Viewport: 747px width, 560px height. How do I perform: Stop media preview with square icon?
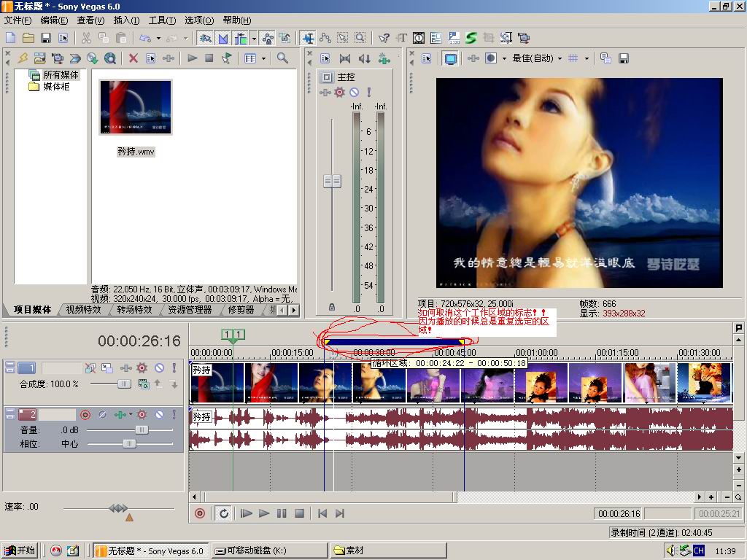pos(209,58)
